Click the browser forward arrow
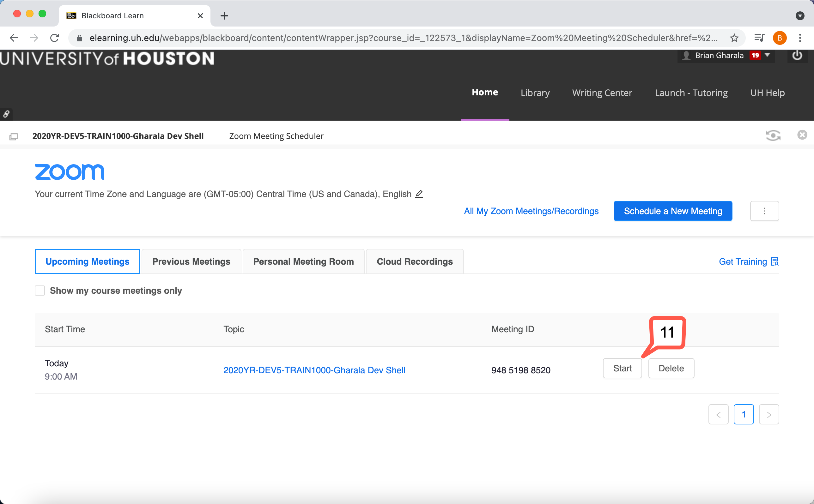814x504 pixels. click(x=34, y=38)
